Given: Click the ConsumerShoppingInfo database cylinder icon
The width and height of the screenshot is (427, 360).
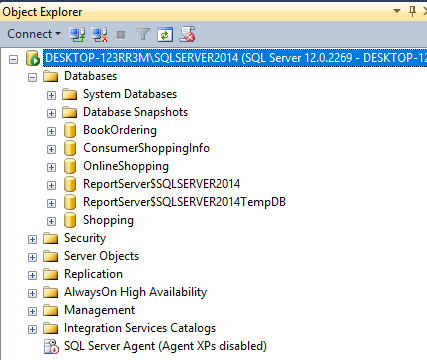Looking at the screenshot, I should pos(70,148).
